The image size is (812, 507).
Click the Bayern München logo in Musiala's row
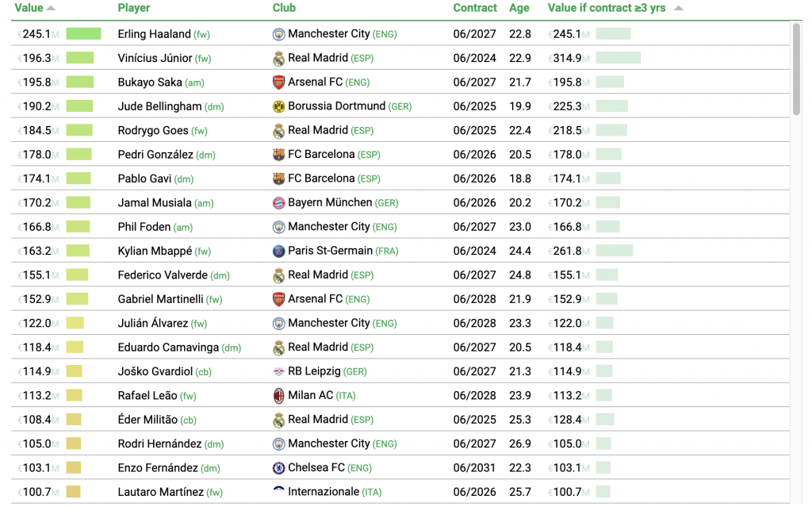[278, 203]
